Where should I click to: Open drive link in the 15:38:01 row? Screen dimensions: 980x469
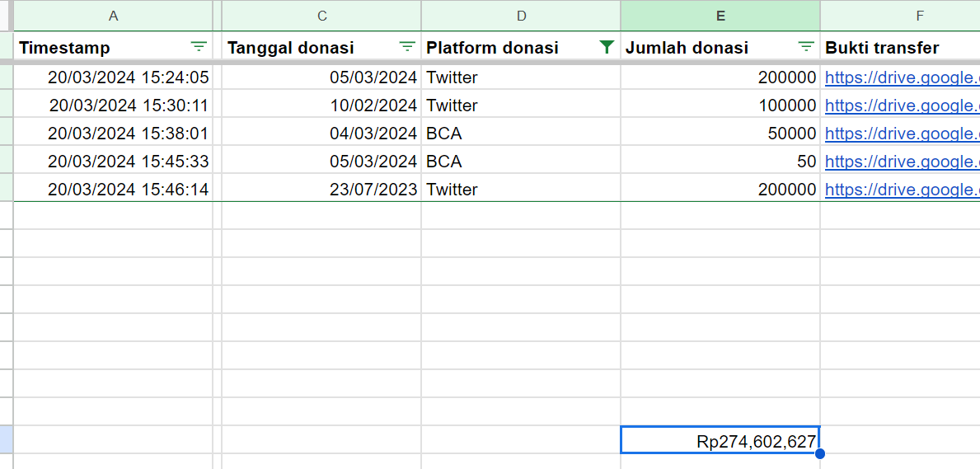pos(902,134)
